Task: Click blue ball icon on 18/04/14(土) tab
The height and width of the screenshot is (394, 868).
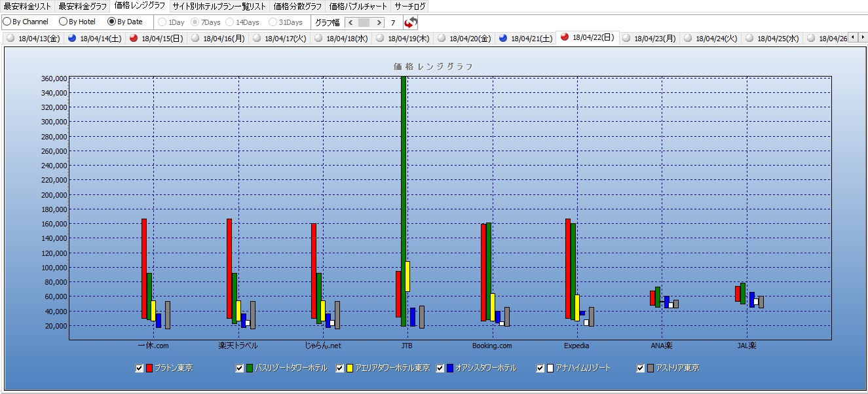Action: pyautogui.click(x=72, y=38)
